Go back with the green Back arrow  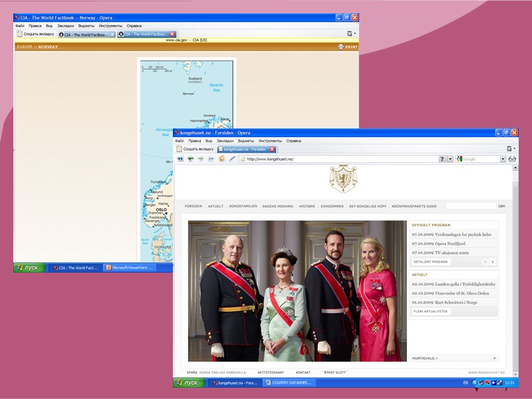[190, 159]
